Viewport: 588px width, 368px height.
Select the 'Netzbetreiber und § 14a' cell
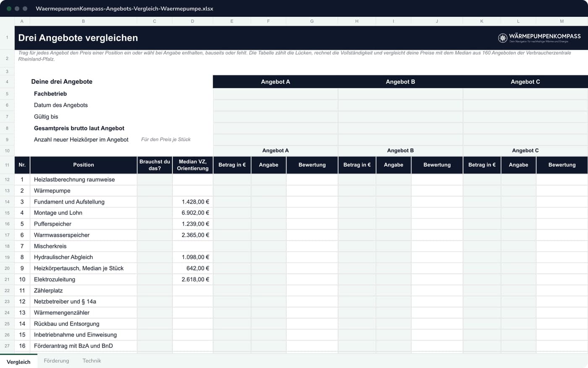click(84, 302)
